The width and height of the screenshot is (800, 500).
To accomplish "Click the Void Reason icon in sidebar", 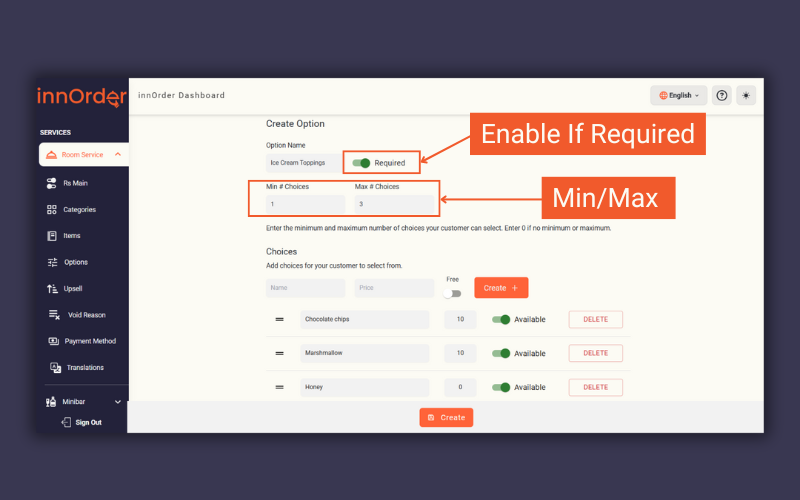I will 55,315.
